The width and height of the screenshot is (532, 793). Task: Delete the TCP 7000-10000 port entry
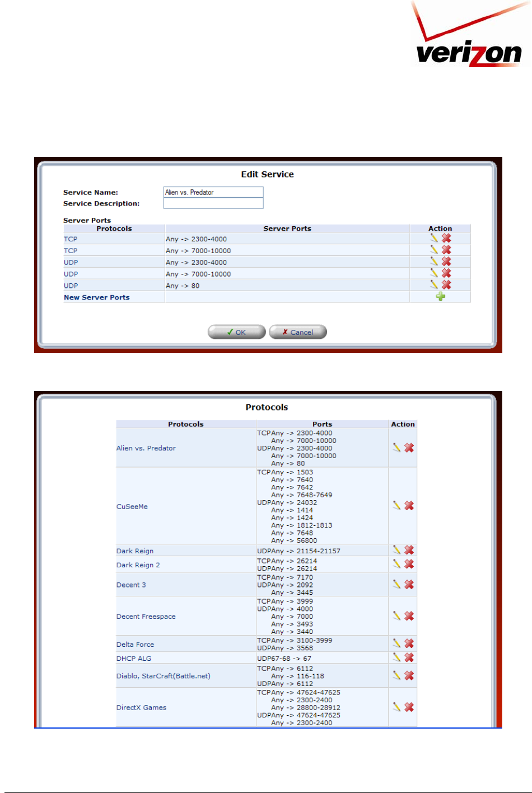pos(446,250)
